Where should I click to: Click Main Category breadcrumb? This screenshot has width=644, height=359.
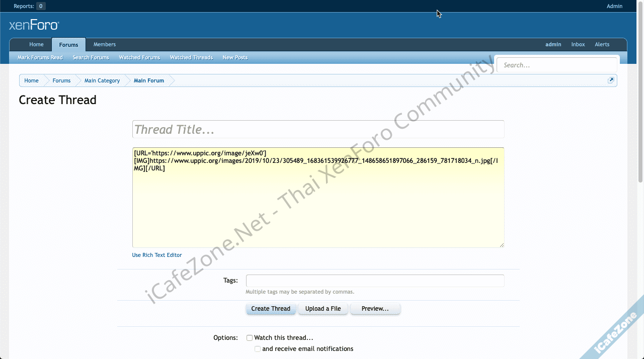coord(102,80)
